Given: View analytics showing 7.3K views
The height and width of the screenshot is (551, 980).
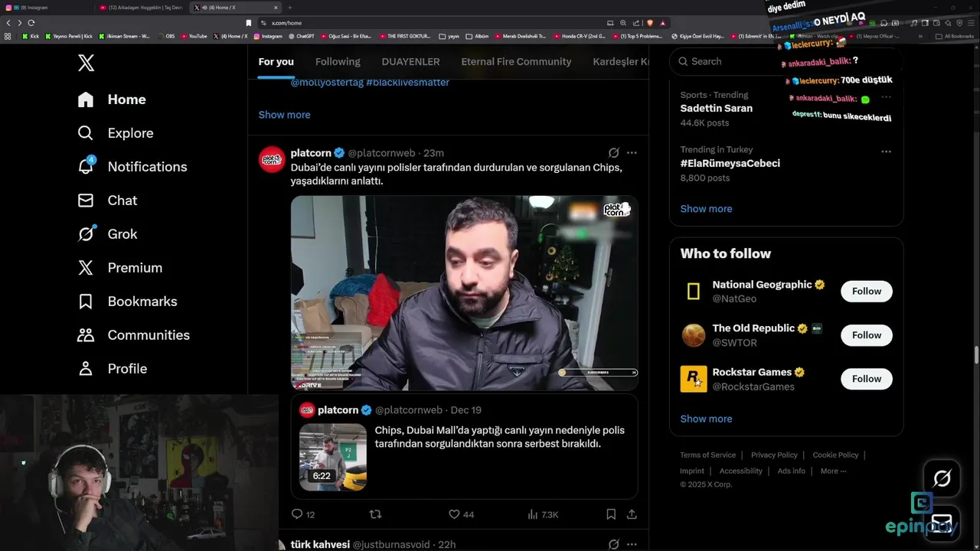Looking at the screenshot, I should 543,514.
